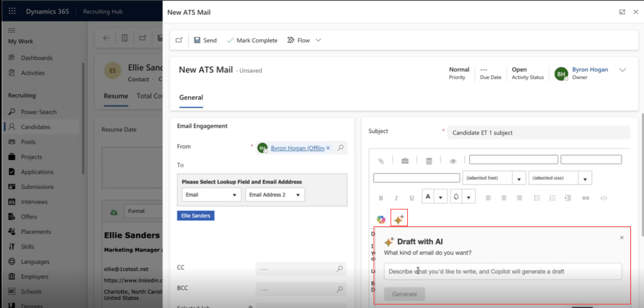Open the HTML source code view
This screenshot has width=644, height=308.
click(x=603, y=198)
